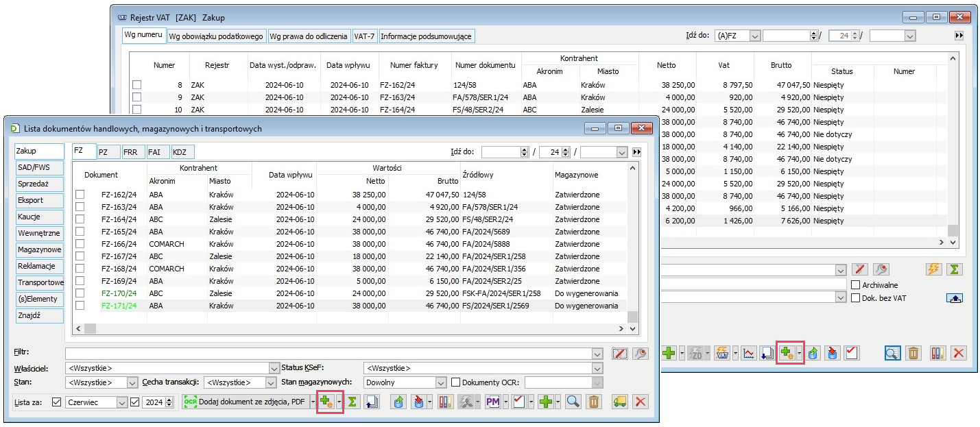Image resolution: width=980 pixels, height=427 pixels.
Task: Click horizontal scrollbar of document list table
Action: tap(350, 329)
